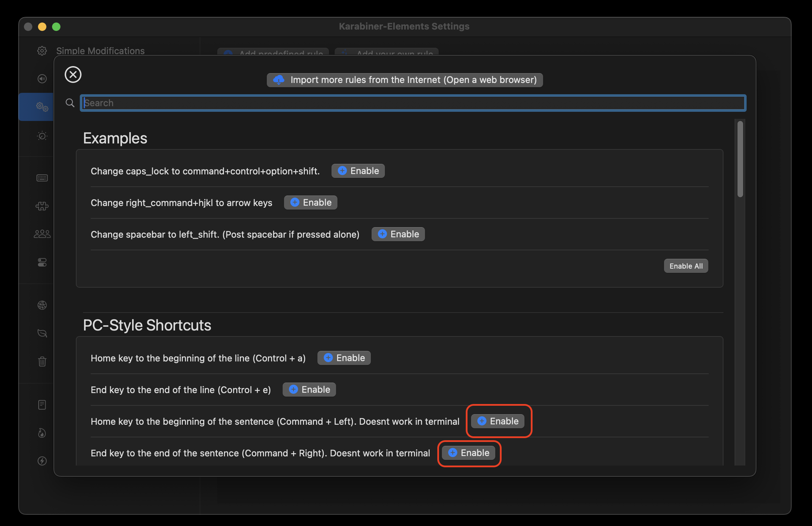Enable Home key to beginning of line rule
Screen dimensions: 812x526
[344, 358]
